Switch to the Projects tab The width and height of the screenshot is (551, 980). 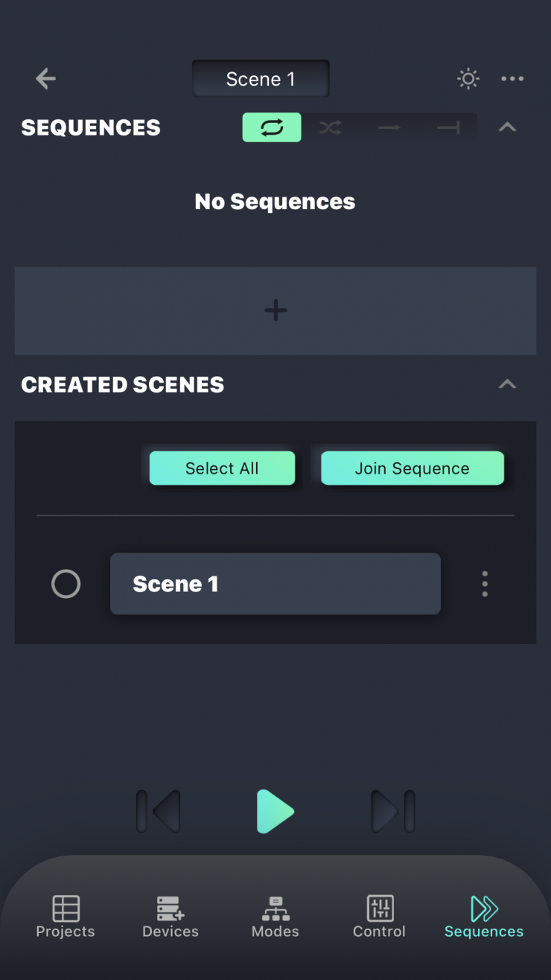pos(66,917)
